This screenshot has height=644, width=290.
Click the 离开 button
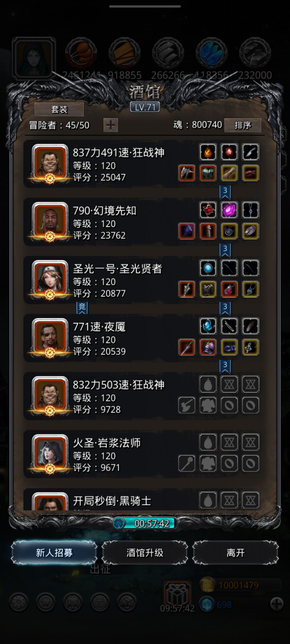pyautogui.click(x=235, y=552)
